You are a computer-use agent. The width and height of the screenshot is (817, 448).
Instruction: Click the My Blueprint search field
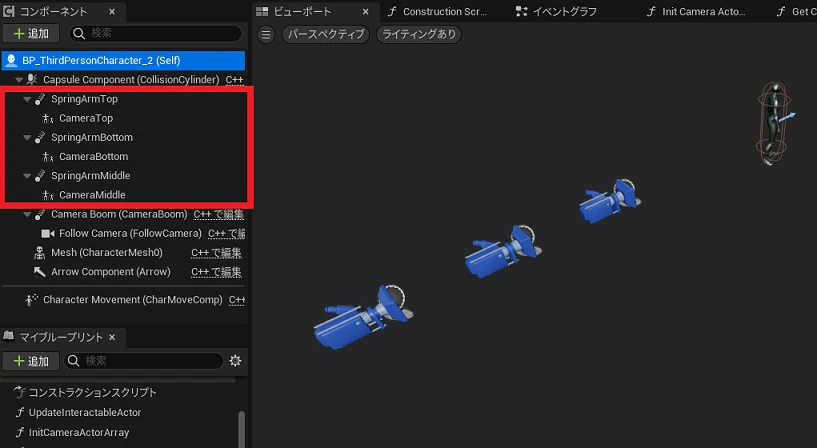(x=144, y=361)
